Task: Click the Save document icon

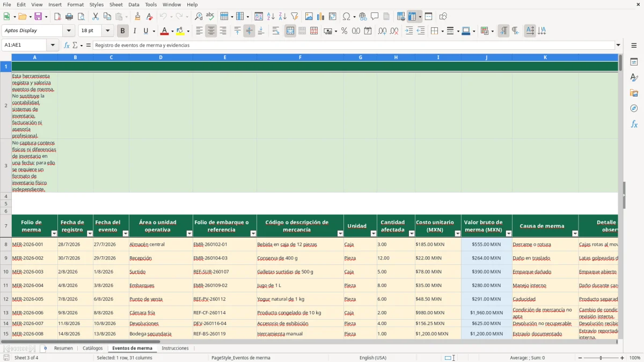Action: click(x=38, y=17)
